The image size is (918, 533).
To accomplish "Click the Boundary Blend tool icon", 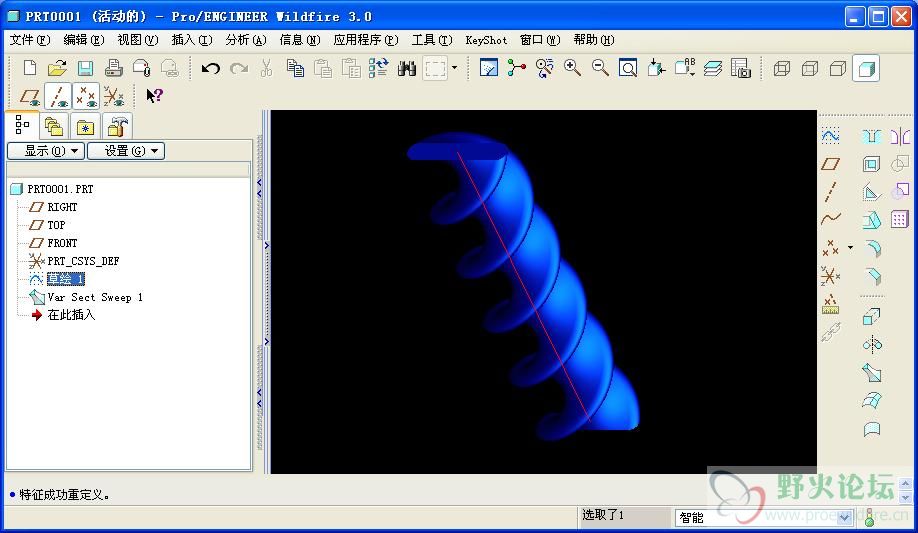I will (872, 401).
